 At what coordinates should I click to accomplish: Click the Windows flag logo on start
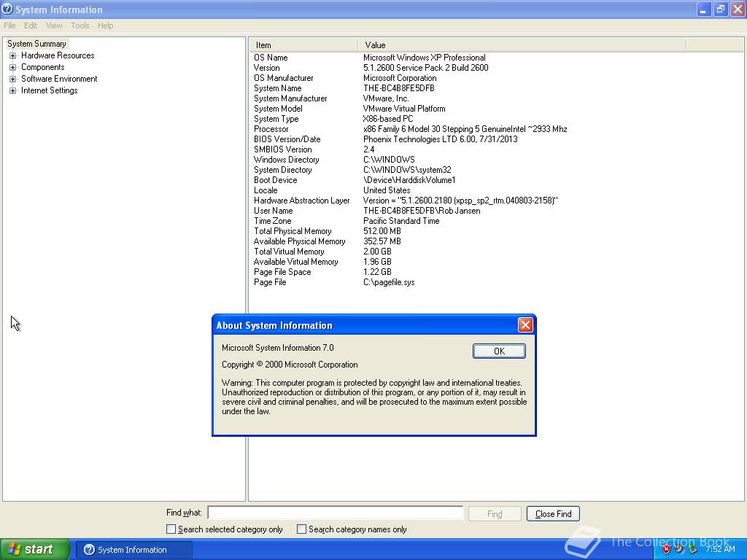tap(15, 549)
